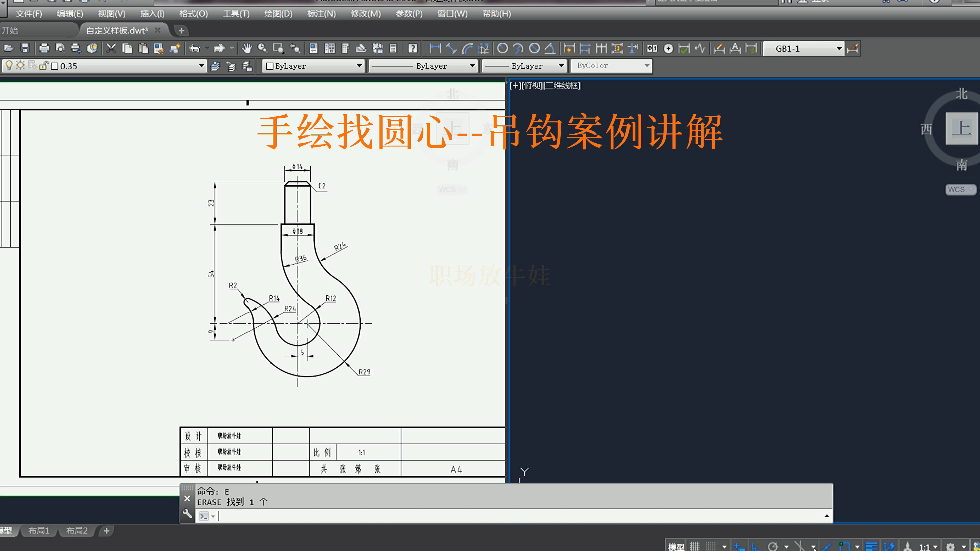Open the GB1-1 dimension style dropdown
The height and width of the screenshot is (551, 980).
[838, 49]
